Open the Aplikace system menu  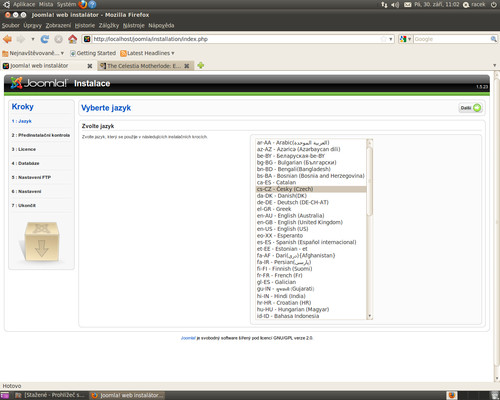click(24, 4)
